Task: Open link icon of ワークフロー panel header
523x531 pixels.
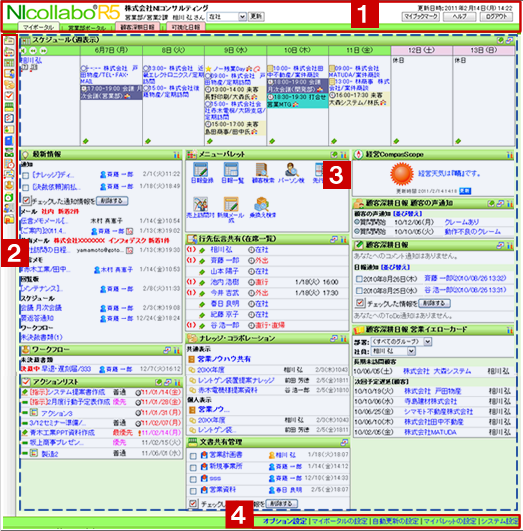Action: 167,350
